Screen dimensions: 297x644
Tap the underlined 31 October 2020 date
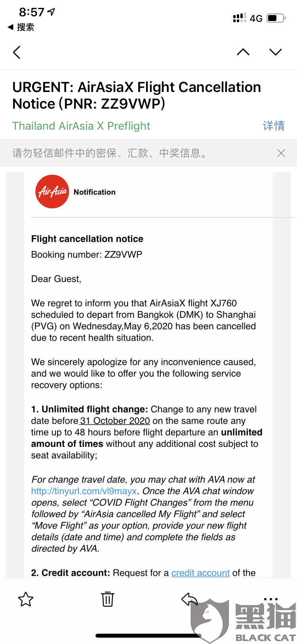(x=115, y=421)
